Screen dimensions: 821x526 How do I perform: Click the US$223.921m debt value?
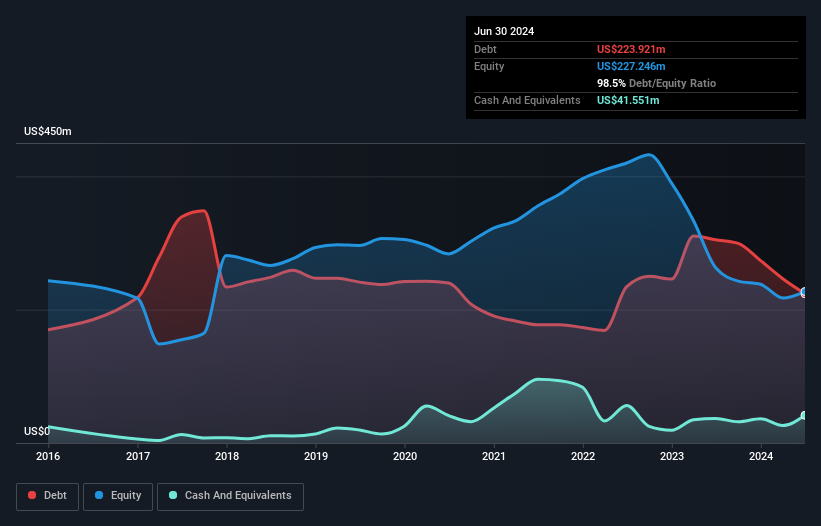pyautogui.click(x=631, y=49)
